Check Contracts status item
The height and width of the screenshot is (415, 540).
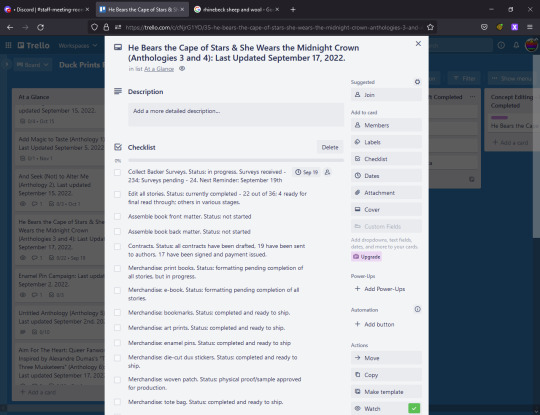pyautogui.click(x=117, y=247)
